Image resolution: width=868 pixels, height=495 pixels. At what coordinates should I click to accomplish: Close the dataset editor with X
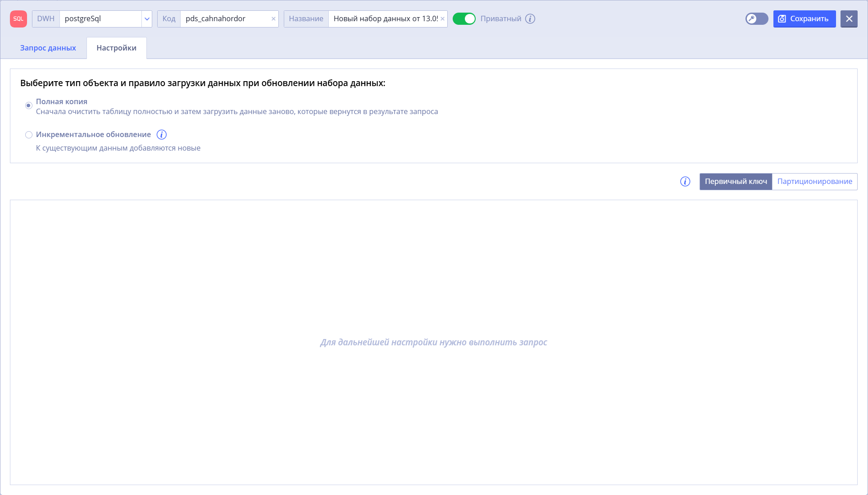(849, 19)
